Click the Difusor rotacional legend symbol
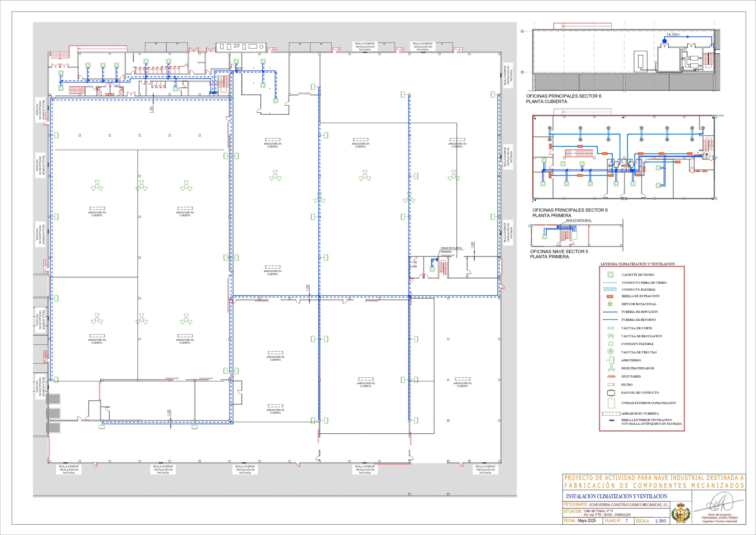The height and width of the screenshot is (535, 756). click(x=610, y=304)
